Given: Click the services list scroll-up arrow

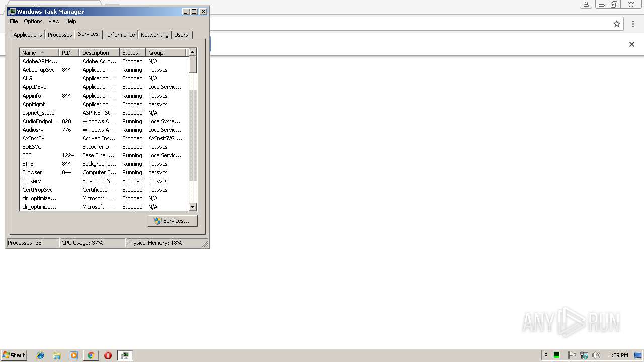Looking at the screenshot, I should click(x=192, y=52).
